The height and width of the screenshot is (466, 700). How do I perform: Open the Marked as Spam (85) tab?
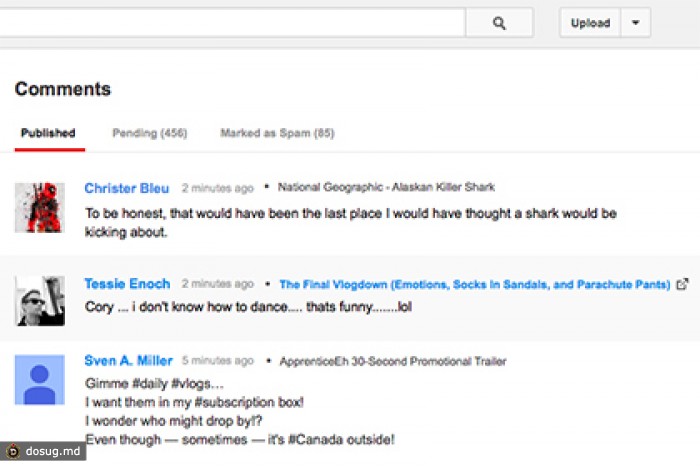click(277, 133)
